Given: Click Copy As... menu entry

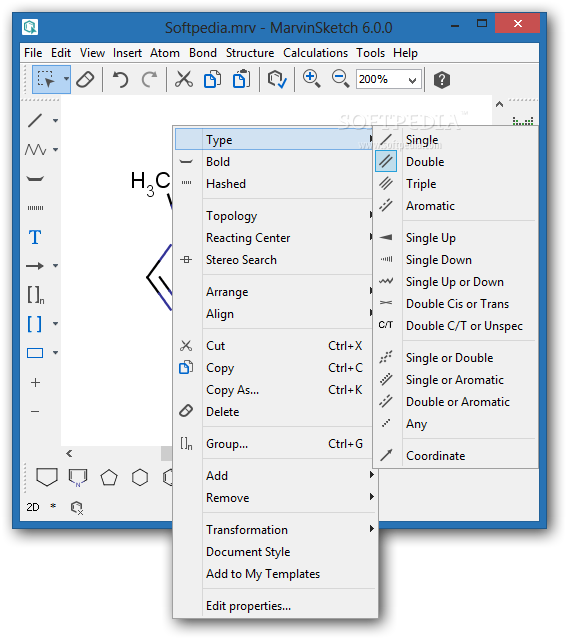Looking at the screenshot, I should [274, 390].
